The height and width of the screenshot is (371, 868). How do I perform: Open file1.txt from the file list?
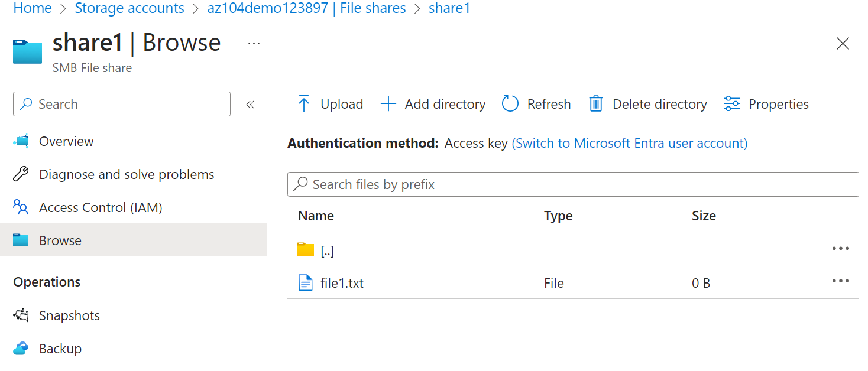(x=342, y=283)
